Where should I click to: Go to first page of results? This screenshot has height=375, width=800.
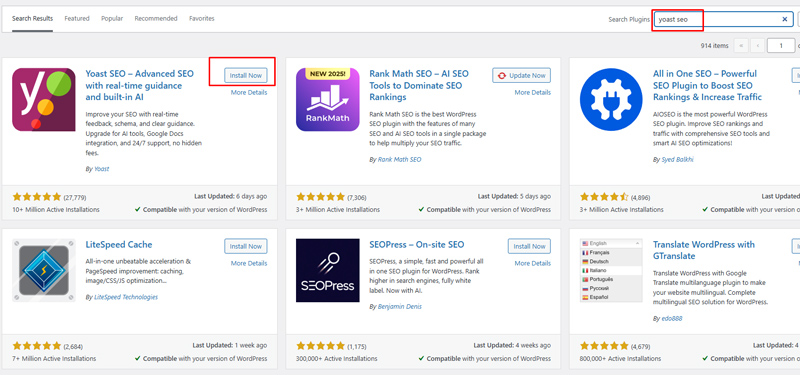741,45
